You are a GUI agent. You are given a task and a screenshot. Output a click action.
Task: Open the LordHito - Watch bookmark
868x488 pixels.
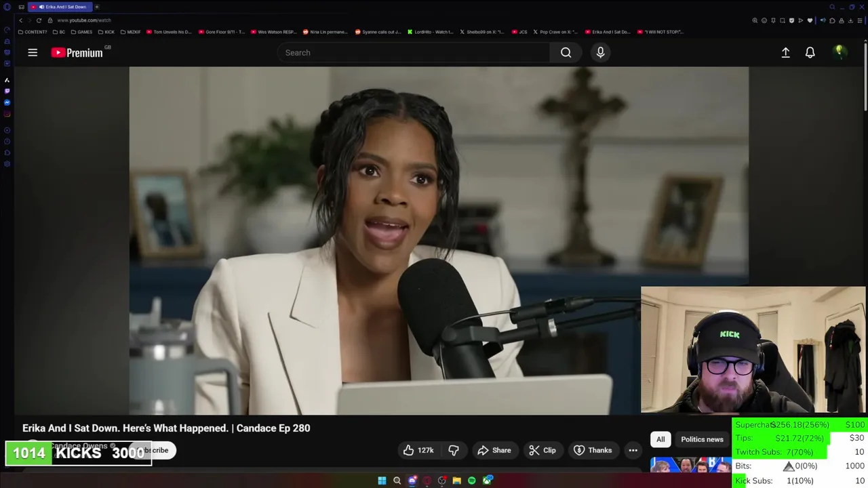(431, 32)
